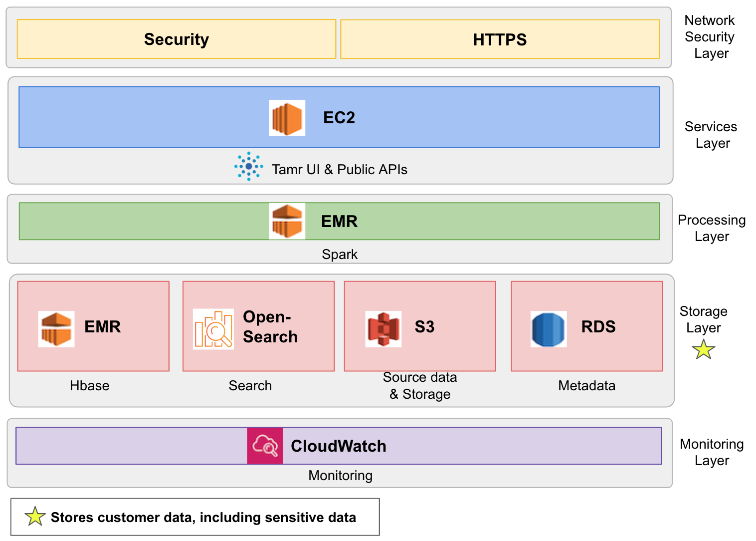
Task: Click the Source data & Storage caption
Action: point(420,386)
